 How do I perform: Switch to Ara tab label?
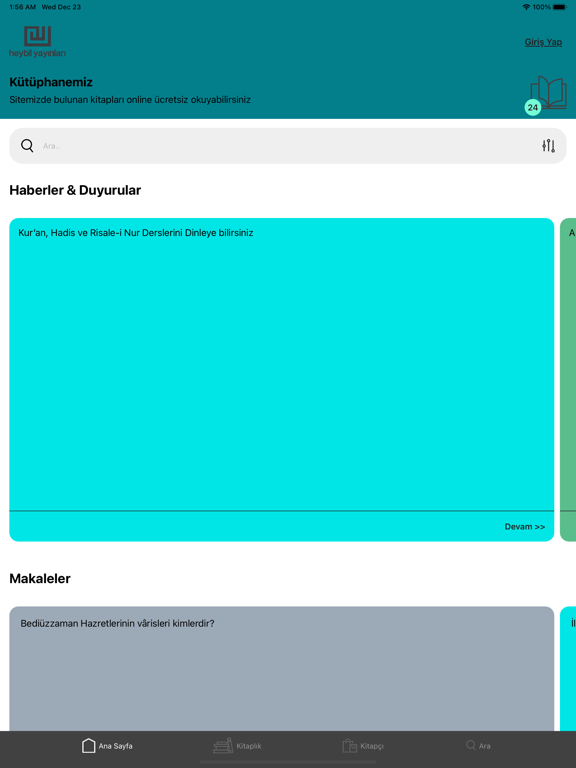point(484,746)
